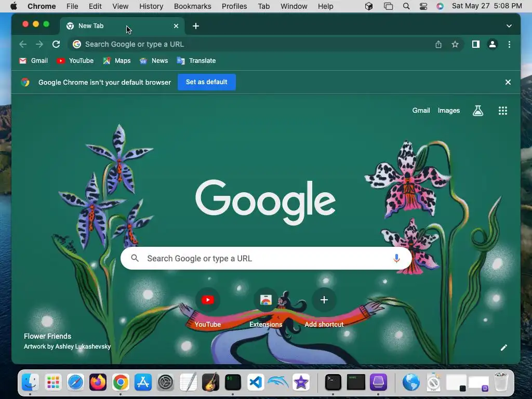Open the File menu
The width and height of the screenshot is (532, 399).
click(72, 6)
